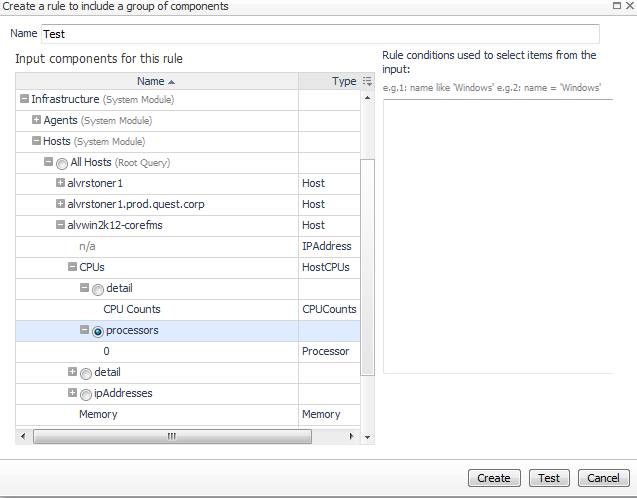Click the horizontal scrollbar thumb
Screen dimensions: 637x498
pyautogui.click(x=172, y=437)
